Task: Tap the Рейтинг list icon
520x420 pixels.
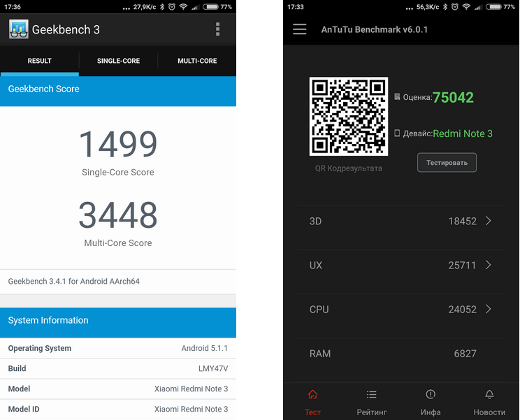Action: click(x=371, y=394)
